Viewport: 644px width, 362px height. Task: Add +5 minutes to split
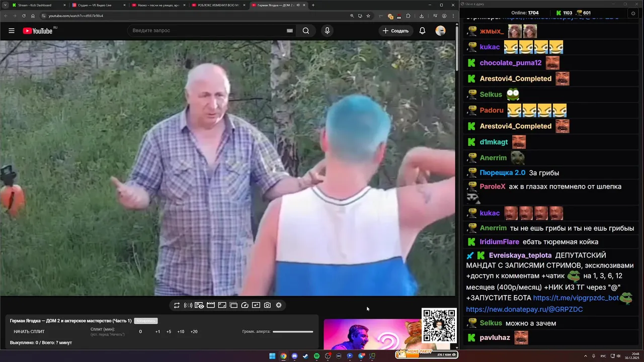(x=169, y=332)
